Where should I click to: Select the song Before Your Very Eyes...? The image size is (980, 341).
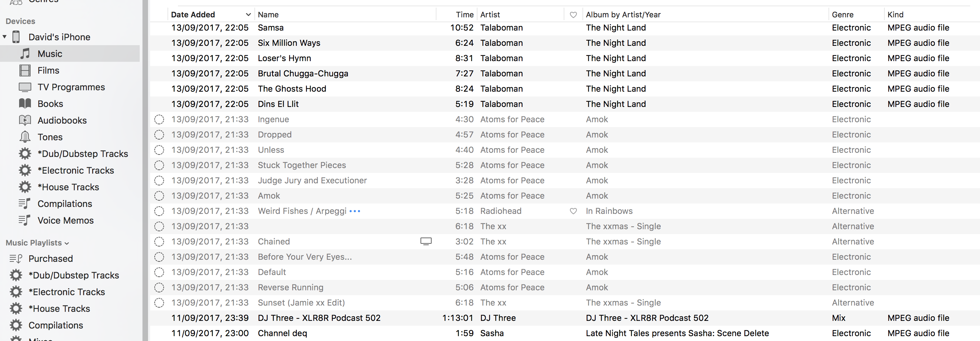[x=305, y=257]
